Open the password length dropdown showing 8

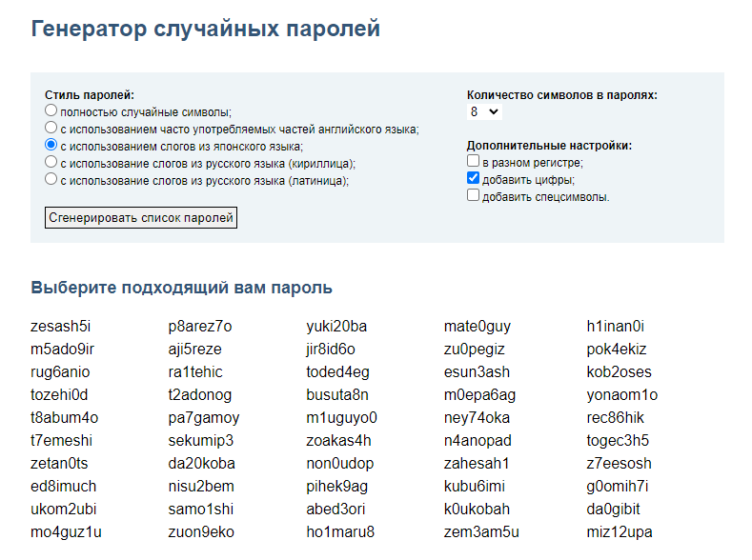484,112
